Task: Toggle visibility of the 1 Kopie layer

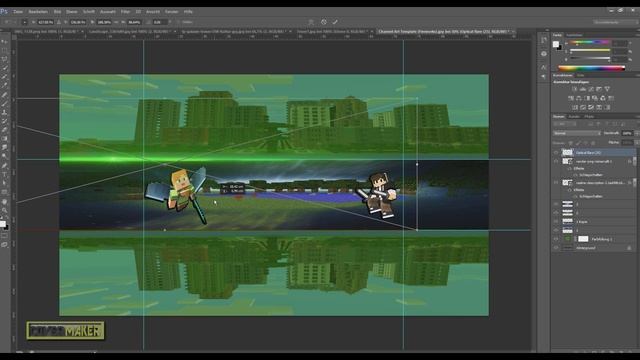Action: (556, 221)
